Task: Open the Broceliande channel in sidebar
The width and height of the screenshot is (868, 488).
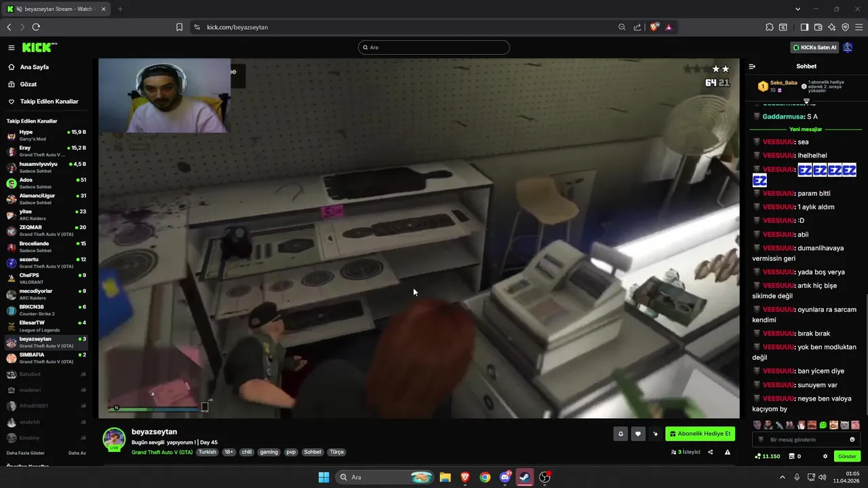Action: pos(46,246)
